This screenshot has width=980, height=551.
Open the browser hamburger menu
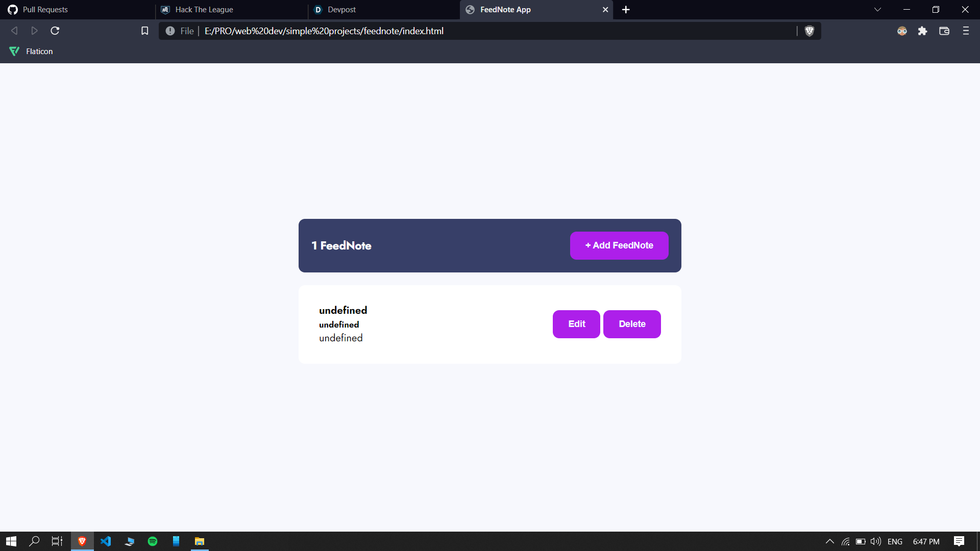point(966,31)
